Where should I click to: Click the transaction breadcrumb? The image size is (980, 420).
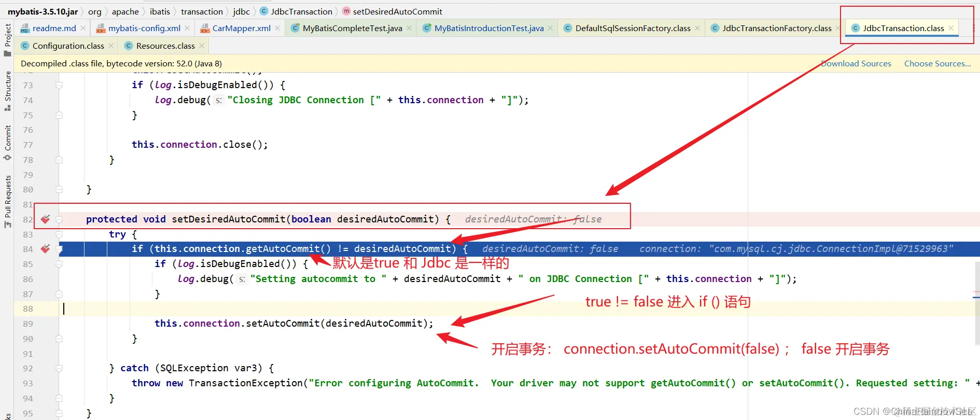coord(202,11)
